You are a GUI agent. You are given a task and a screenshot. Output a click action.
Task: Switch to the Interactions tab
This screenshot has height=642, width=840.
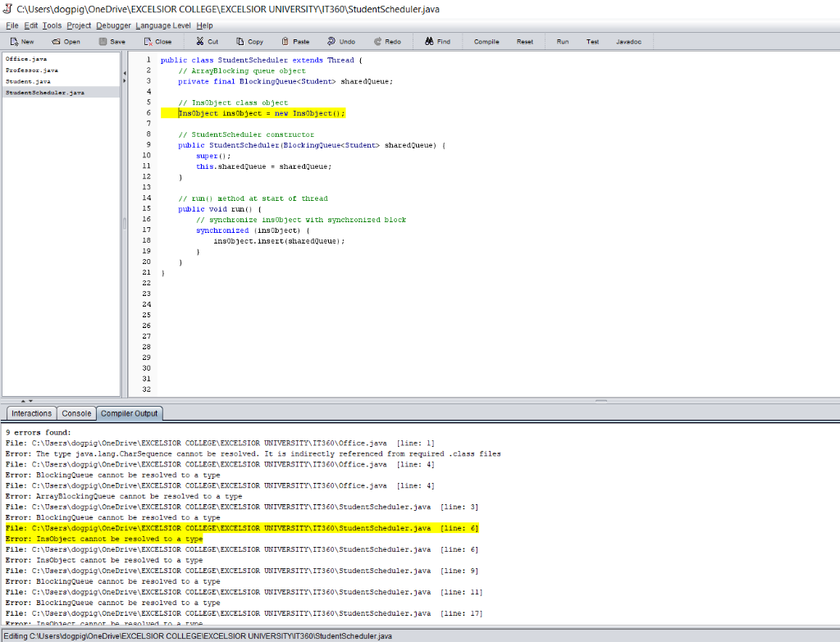(x=30, y=413)
